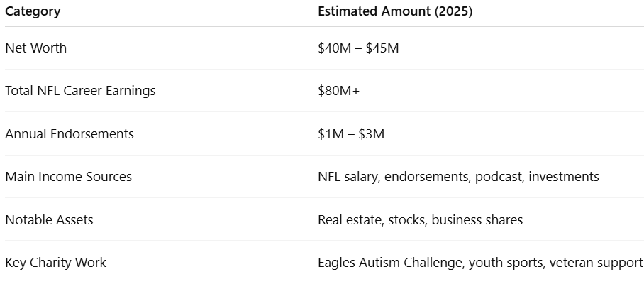Select the Net Worth row label

[35, 48]
